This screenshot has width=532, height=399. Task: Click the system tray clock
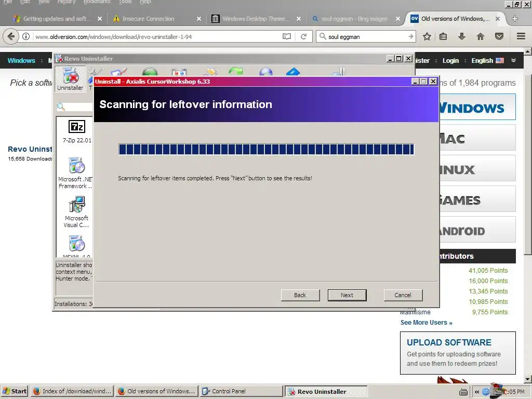point(515,392)
